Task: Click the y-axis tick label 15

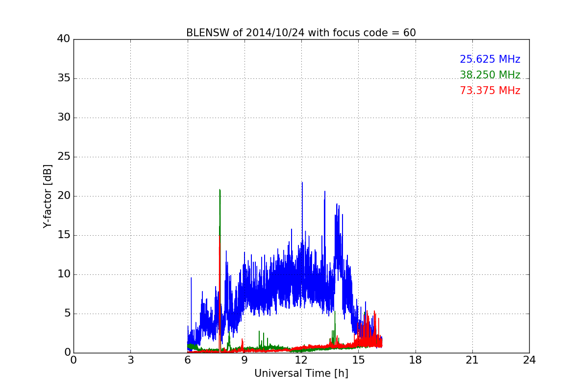Action: coord(64,235)
